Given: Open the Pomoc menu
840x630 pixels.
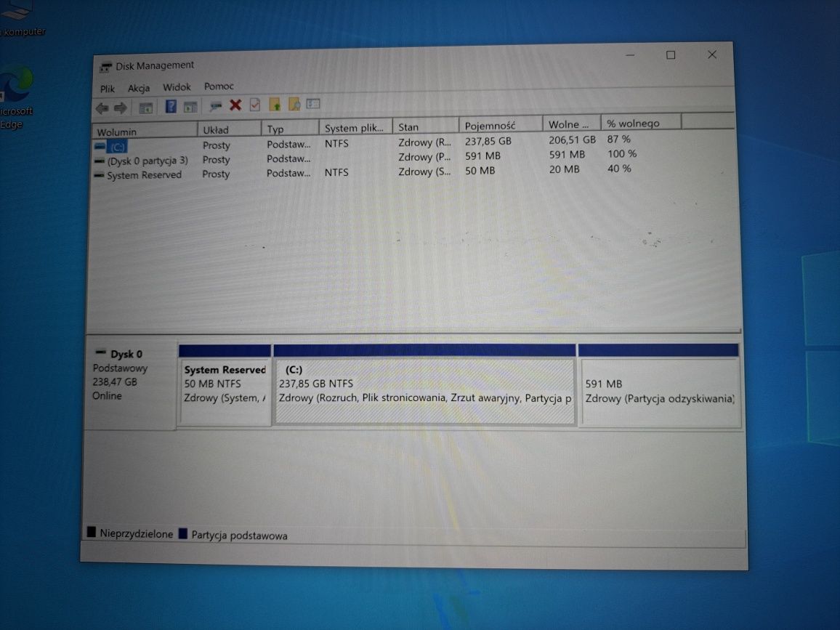Looking at the screenshot, I should click(x=219, y=86).
